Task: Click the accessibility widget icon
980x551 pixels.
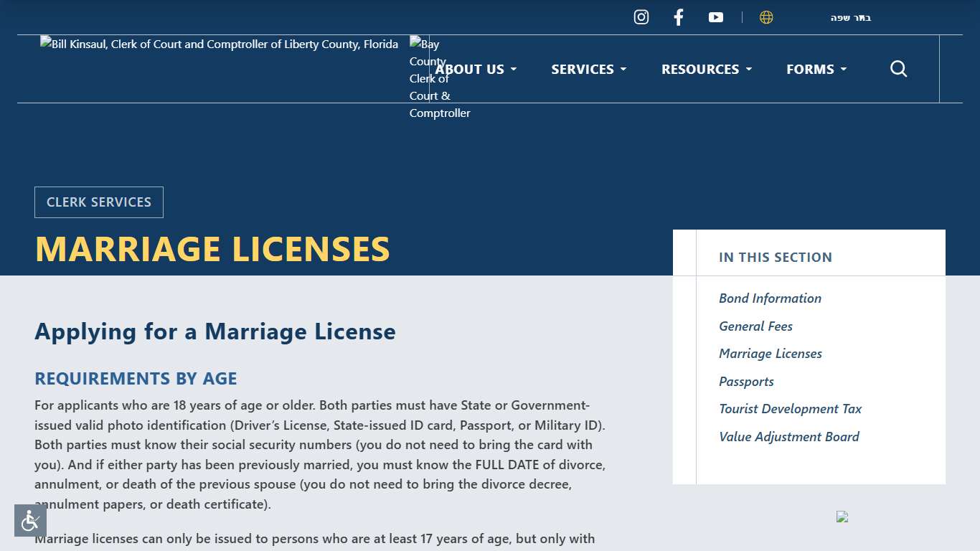Action: tap(29, 521)
